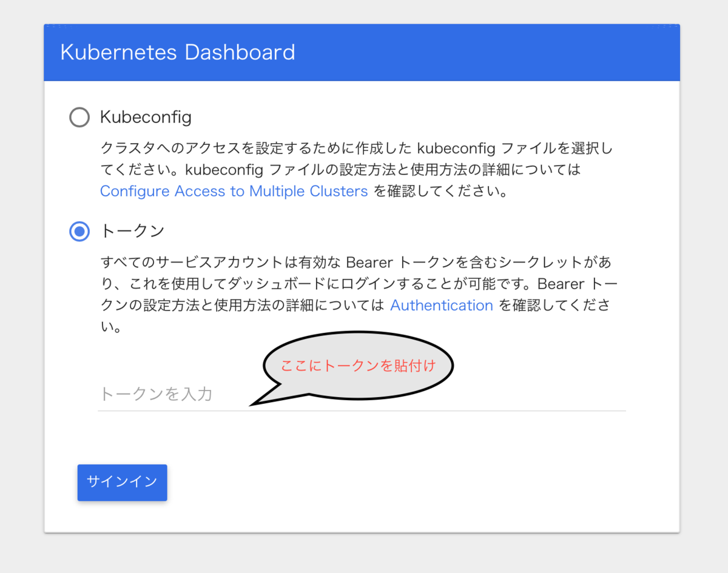Image resolution: width=728 pixels, height=573 pixels.
Task: Click the Kubernetes Dashboard header title
Action: click(x=178, y=52)
